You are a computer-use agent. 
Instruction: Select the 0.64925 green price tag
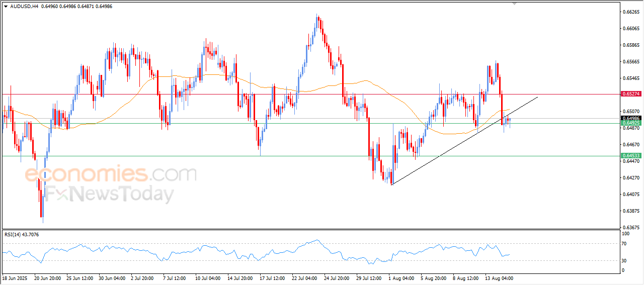point(631,123)
